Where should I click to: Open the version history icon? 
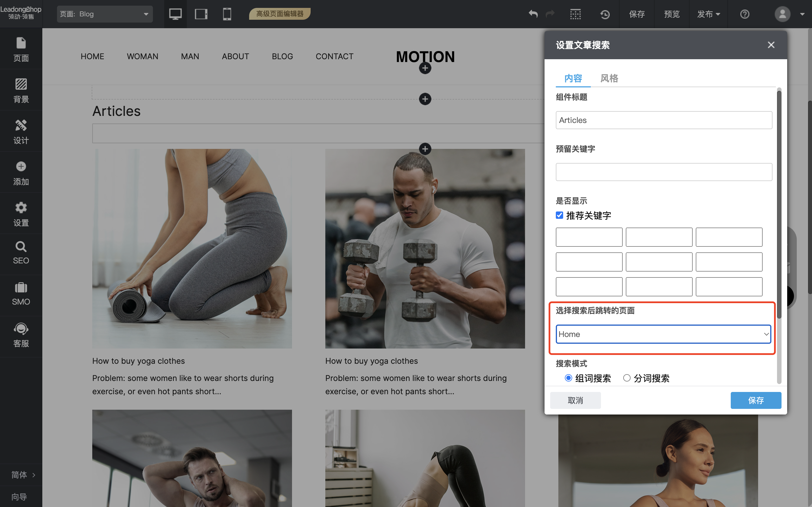click(x=605, y=14)
